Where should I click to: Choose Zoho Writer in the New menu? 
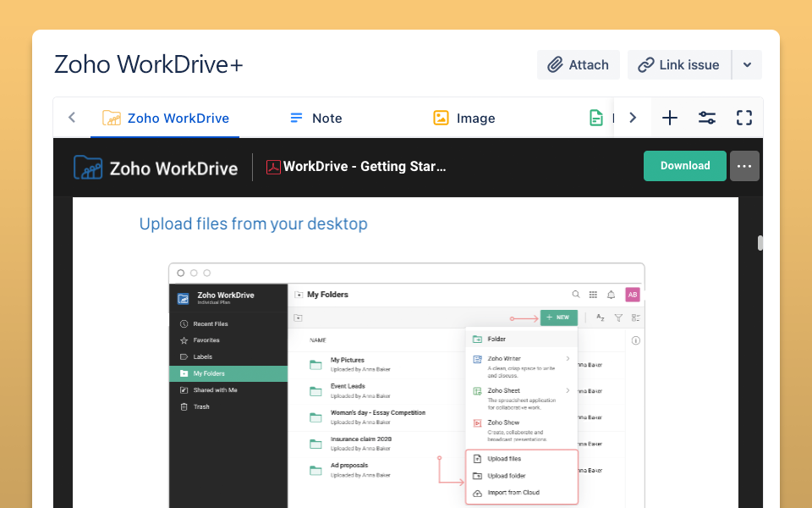(x=522, y=366)
